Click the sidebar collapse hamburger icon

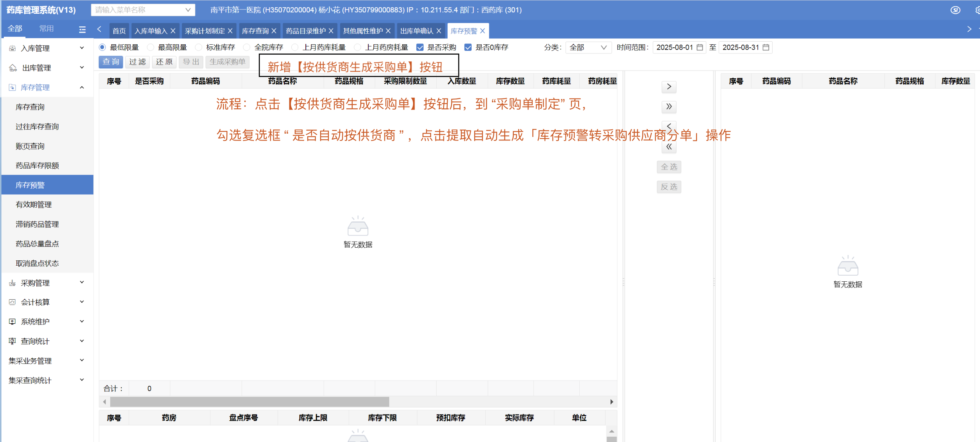(82, 29)
